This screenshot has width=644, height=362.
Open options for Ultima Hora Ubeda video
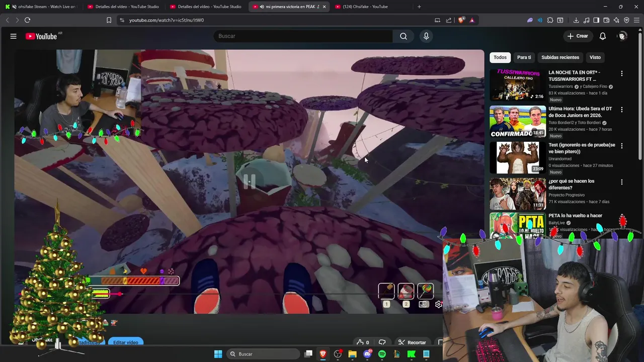[622, 110]
